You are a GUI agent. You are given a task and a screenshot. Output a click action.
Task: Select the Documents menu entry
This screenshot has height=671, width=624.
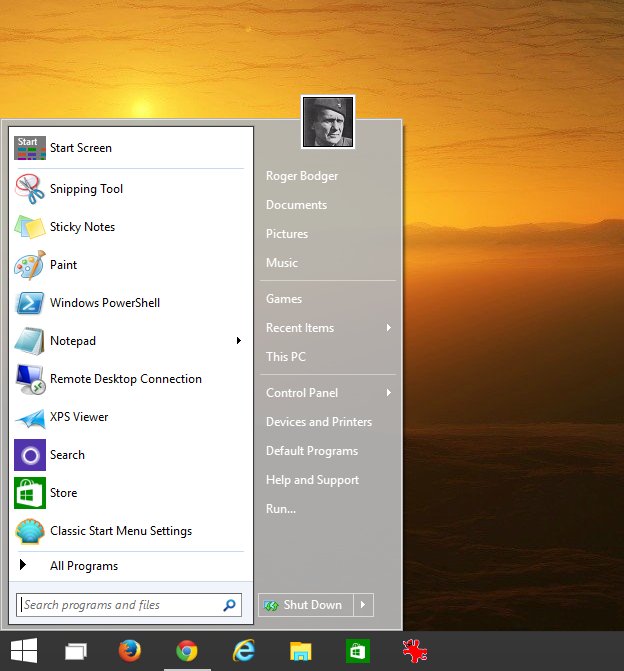tap(296, 205)
